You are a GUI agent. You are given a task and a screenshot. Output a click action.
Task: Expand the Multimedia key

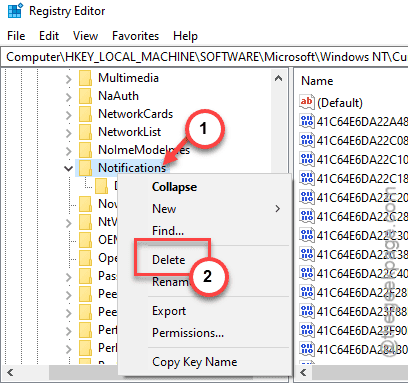pos(68,79)
